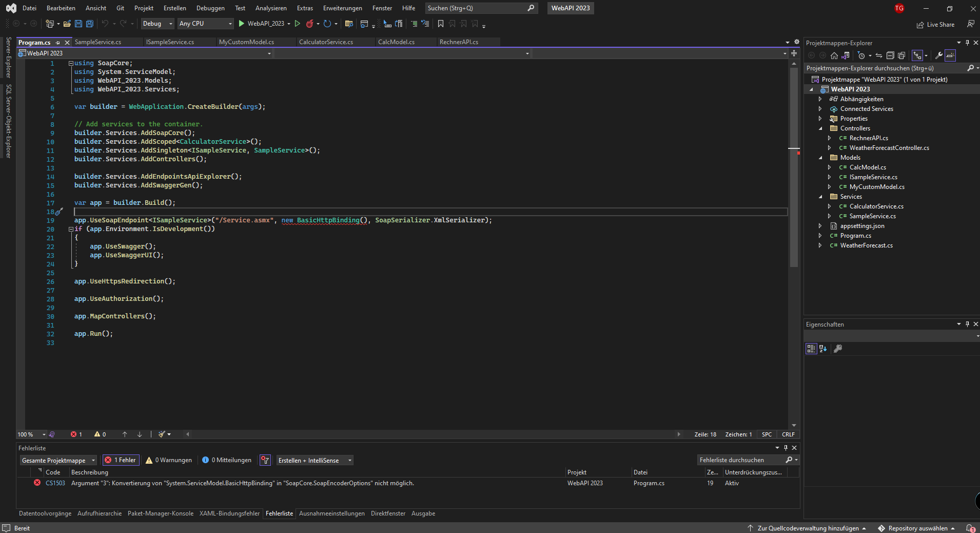This screenshot has width=980, height=533.
Task: Open the Any CPU platform dropdown
Action: 205,24
